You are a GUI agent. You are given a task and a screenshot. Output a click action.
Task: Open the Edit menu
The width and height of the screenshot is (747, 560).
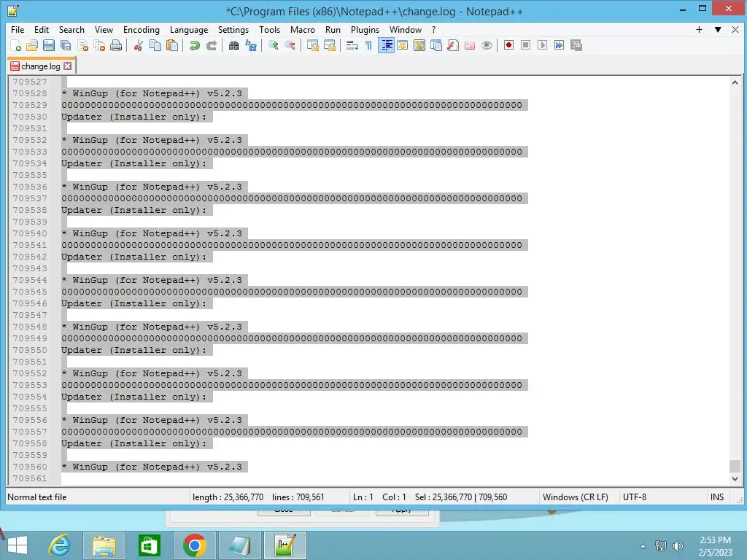42,29
